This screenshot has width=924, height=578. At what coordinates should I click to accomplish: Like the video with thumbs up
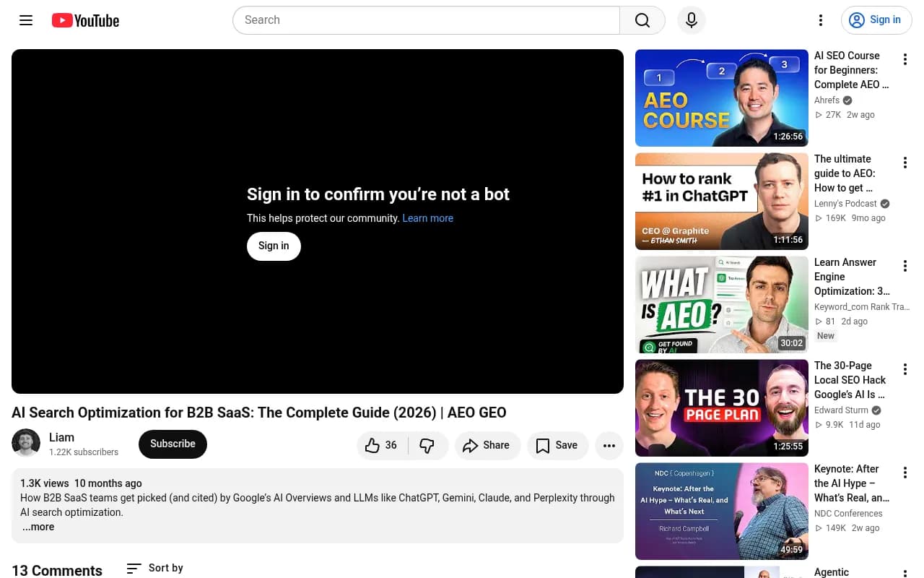(383, 445)
